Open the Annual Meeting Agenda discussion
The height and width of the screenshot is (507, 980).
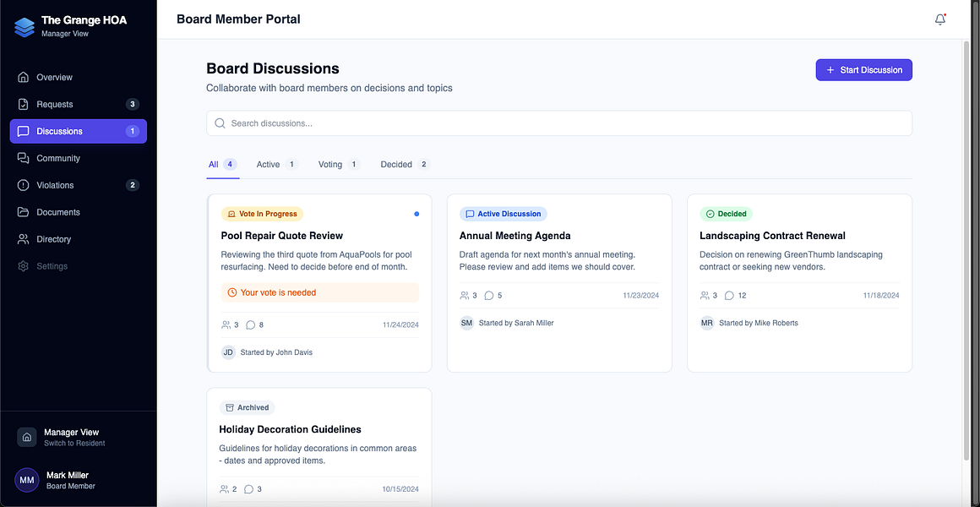(x=515, y=236)
